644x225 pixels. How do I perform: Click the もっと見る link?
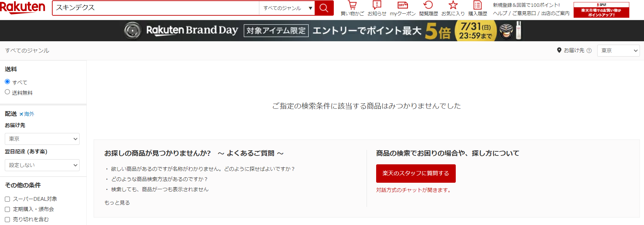117,202
